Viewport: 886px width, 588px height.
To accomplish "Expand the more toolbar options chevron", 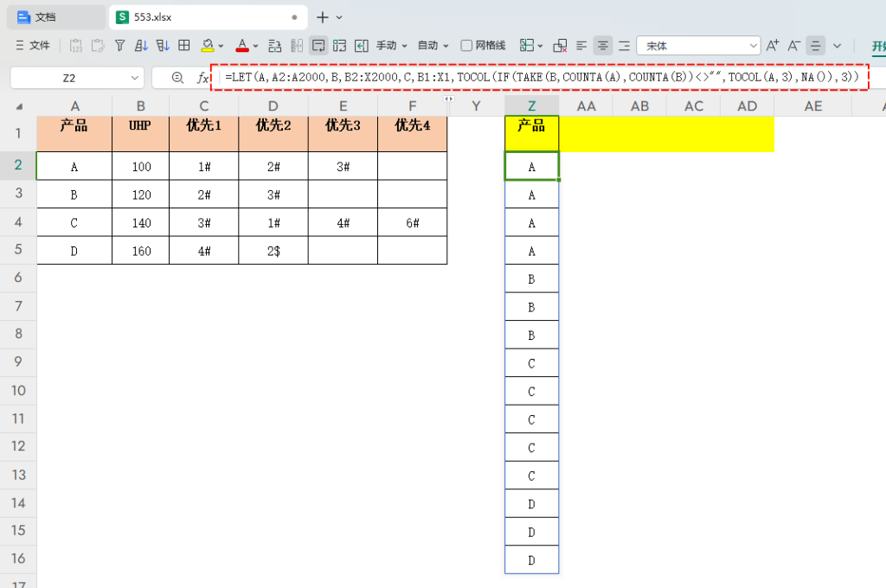I will pos(838,47).
